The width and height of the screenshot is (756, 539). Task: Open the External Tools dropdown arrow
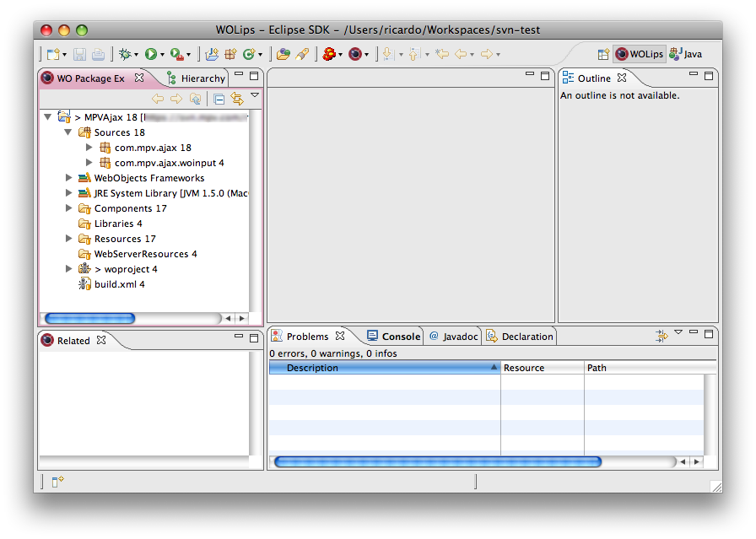click(x=188, y=55)
